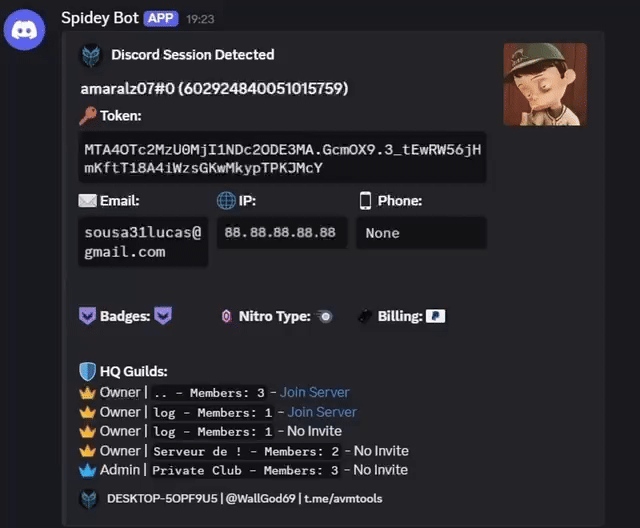The image size is (640, 528).
Task: Click the Nitro Type status icon
Action: click(x=324, y=316)
